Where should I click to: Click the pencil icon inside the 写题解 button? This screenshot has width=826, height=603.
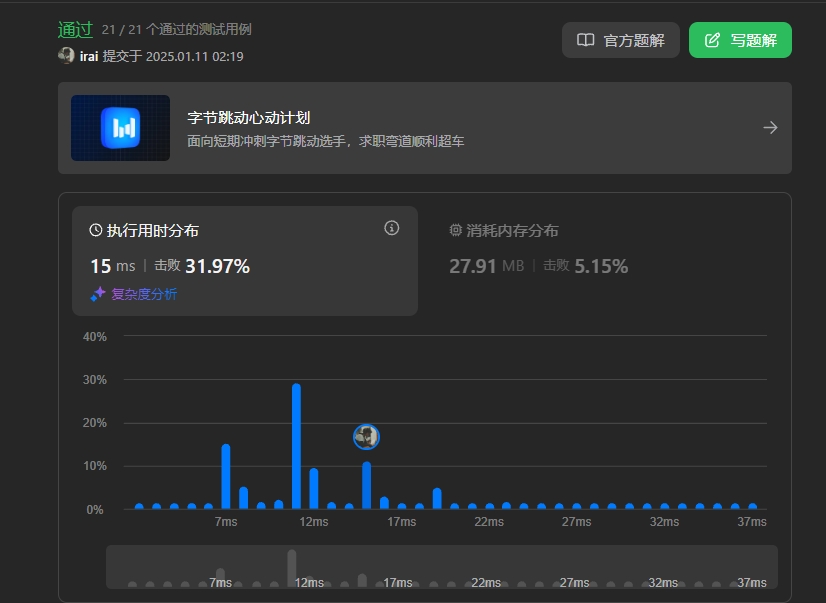pyautogui.click(x=711, y=40)
